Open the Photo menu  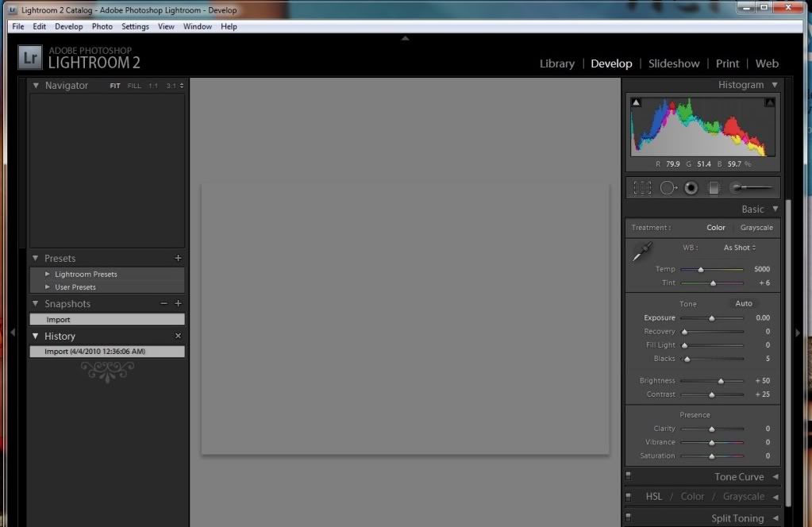click(x=102, y=26)
